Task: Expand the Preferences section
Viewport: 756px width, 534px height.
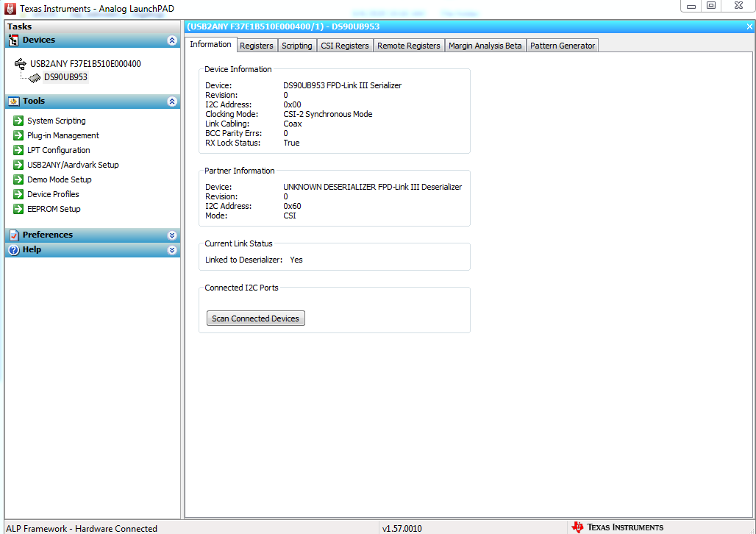Action: 172,235
